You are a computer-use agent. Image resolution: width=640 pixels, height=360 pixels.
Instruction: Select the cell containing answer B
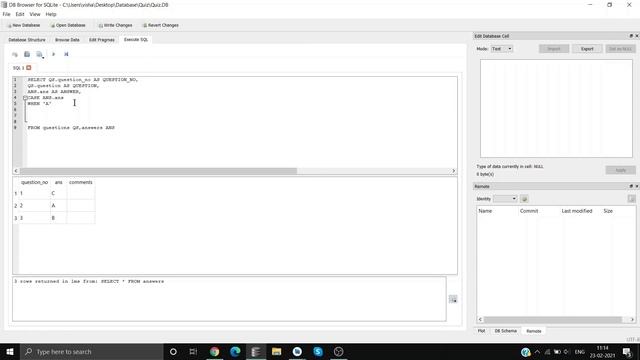point(58,218)
